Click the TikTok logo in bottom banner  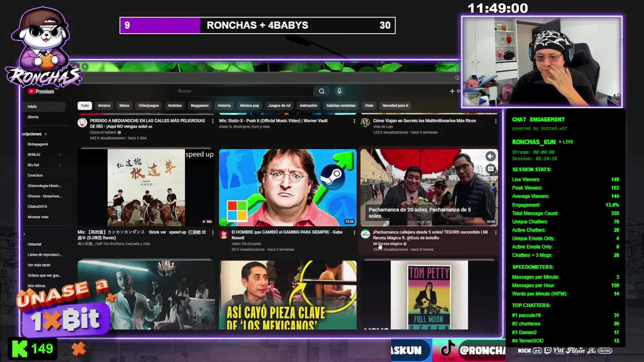click(x=447, y=350)
